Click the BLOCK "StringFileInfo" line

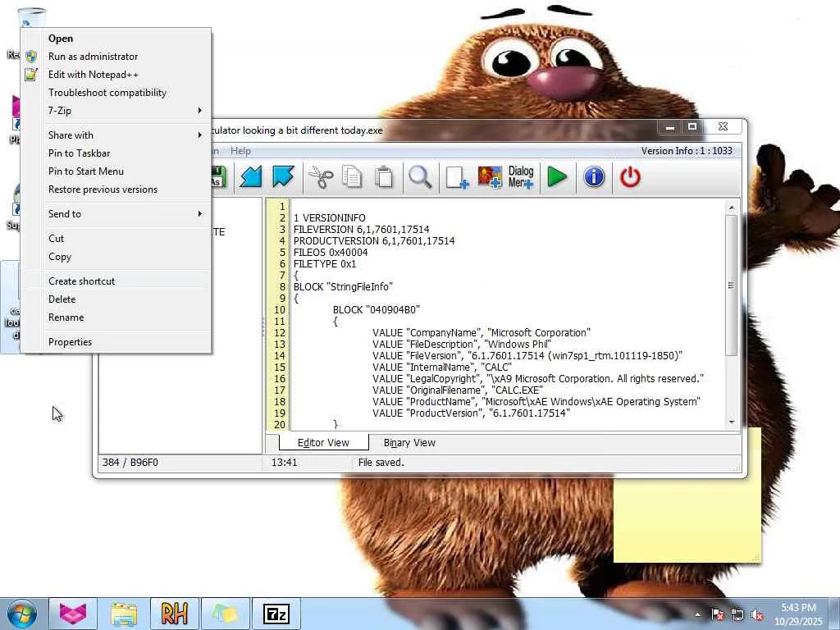click(x=343, y=287)
